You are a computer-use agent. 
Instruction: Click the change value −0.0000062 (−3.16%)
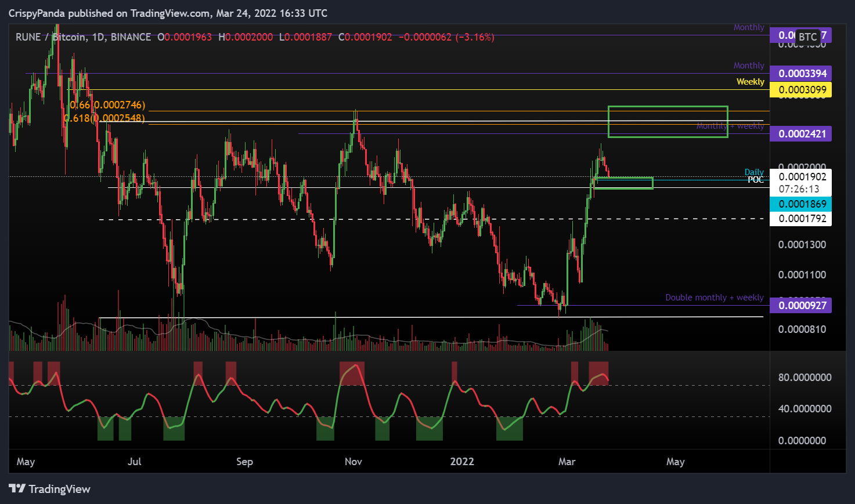click(x=446, y=37)
